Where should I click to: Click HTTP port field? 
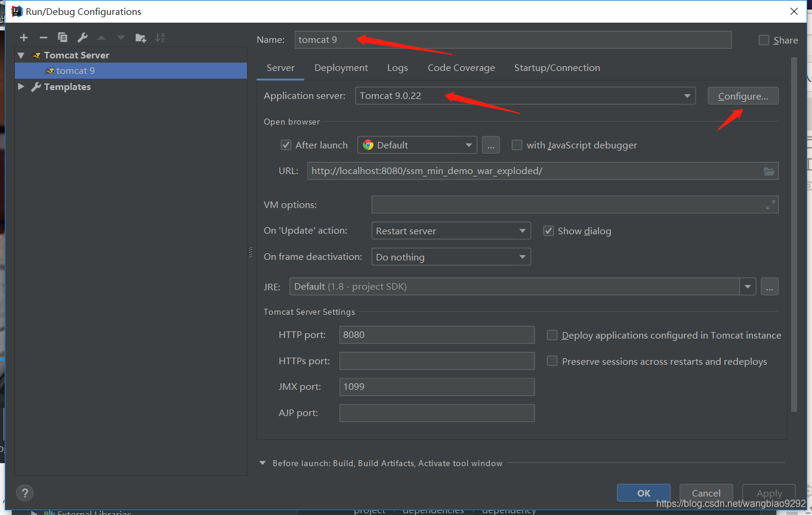click(437, 335)
